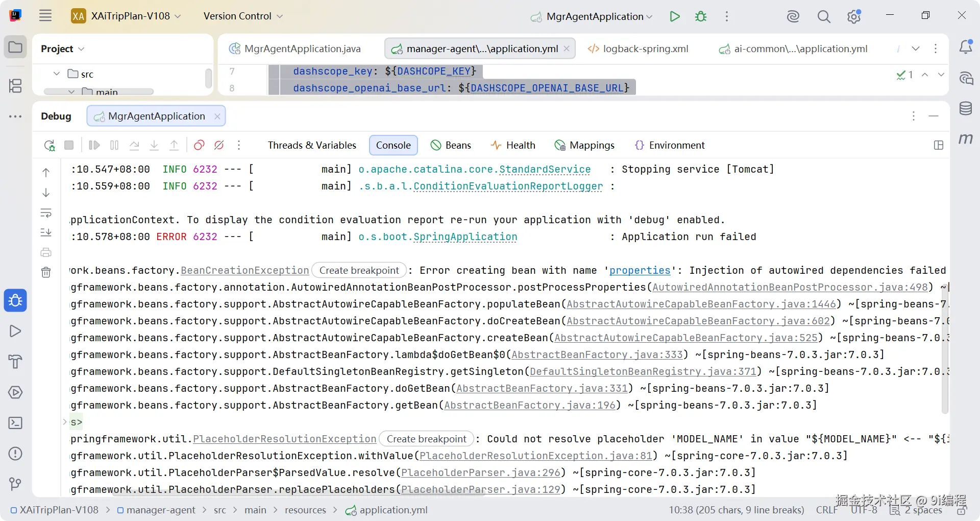Open the Maven tool window icon

966,138
